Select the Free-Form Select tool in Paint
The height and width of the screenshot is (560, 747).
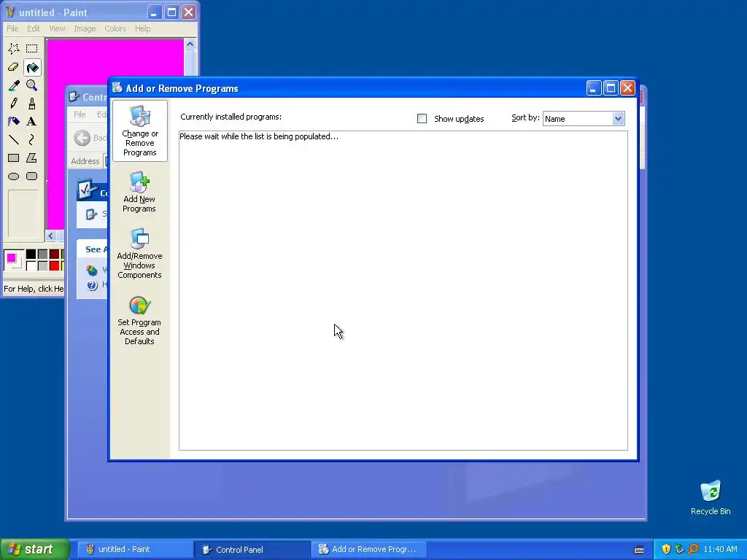tap(13, 49)
